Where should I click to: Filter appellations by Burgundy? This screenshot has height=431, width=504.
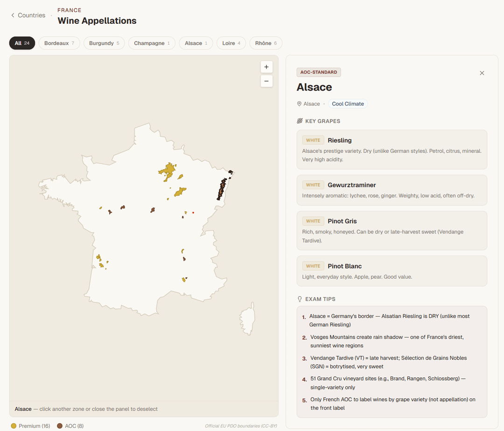point(104,43)
